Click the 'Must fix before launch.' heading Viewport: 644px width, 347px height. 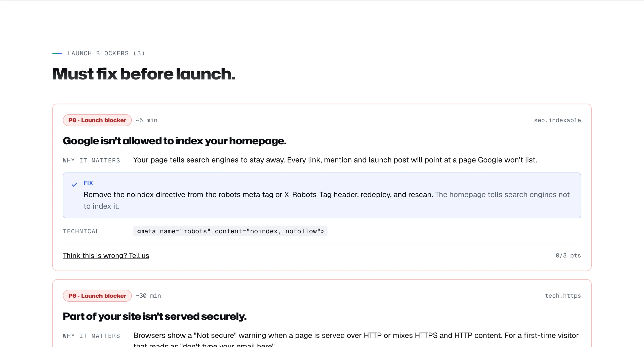(144, 74)
